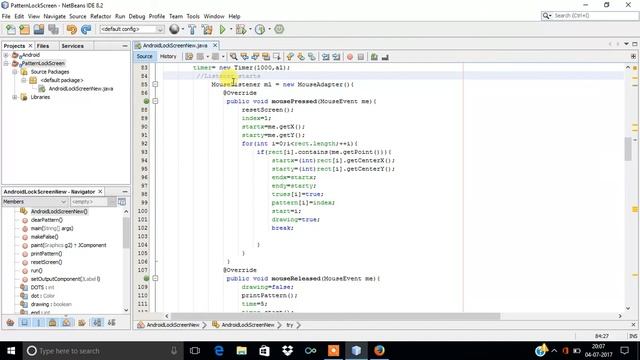Toggle Show Inner Classes in Navigator
The width and height of the screenshot is (640, 360).
67,322
